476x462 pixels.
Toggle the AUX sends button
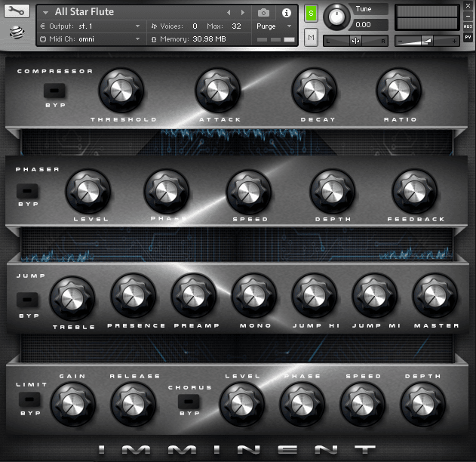(468, 26)
